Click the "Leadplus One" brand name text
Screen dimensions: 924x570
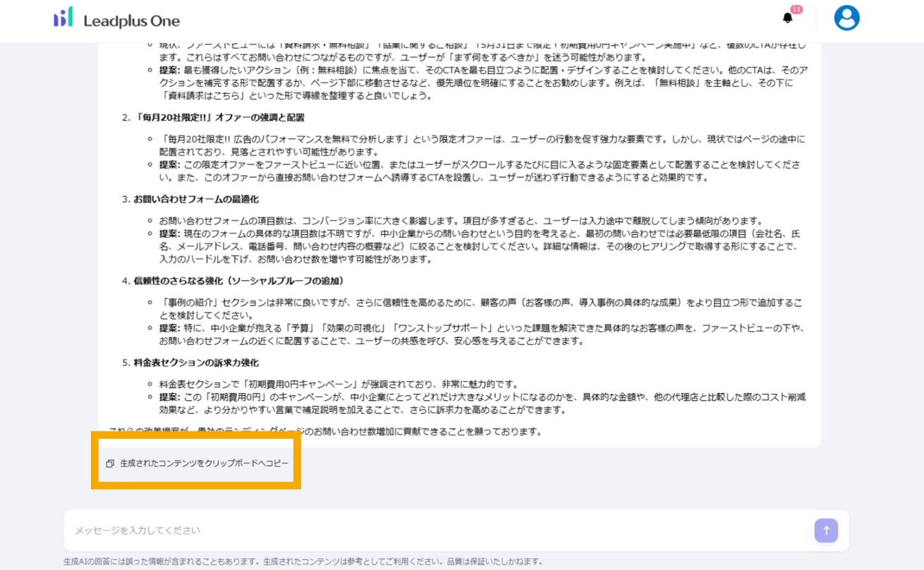coord(131,21)
